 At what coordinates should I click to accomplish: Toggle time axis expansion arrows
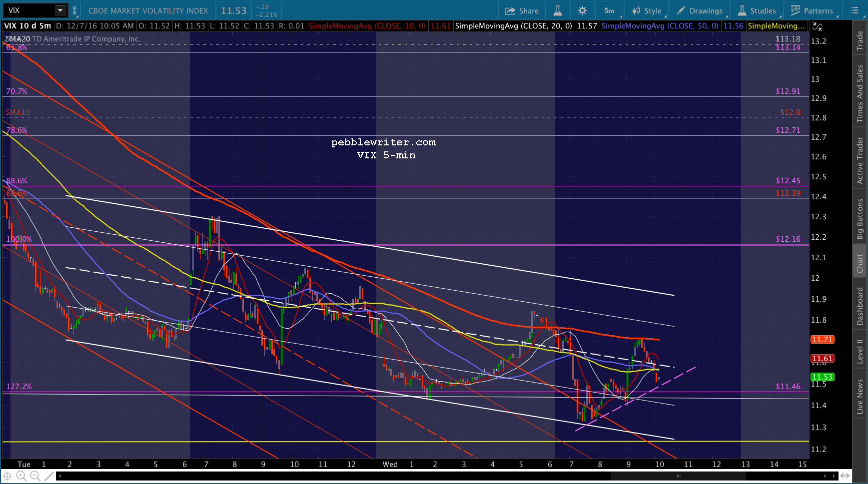(x=845, y=476)
